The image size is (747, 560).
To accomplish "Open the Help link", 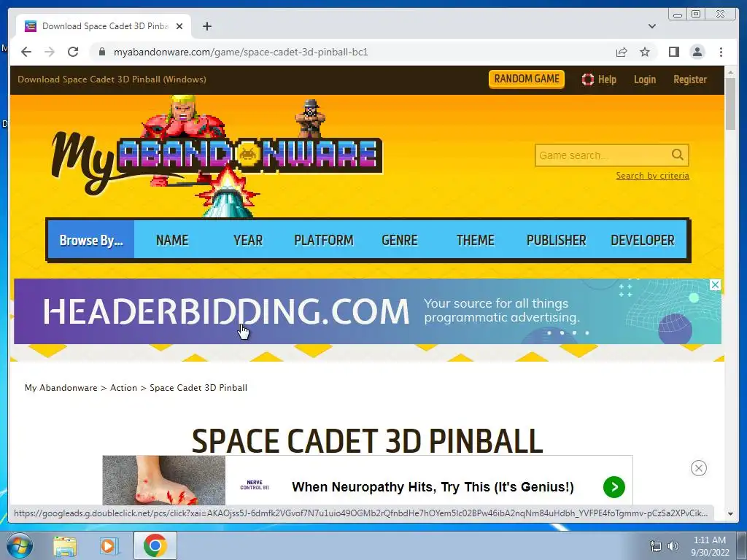I will coord(599,79).
